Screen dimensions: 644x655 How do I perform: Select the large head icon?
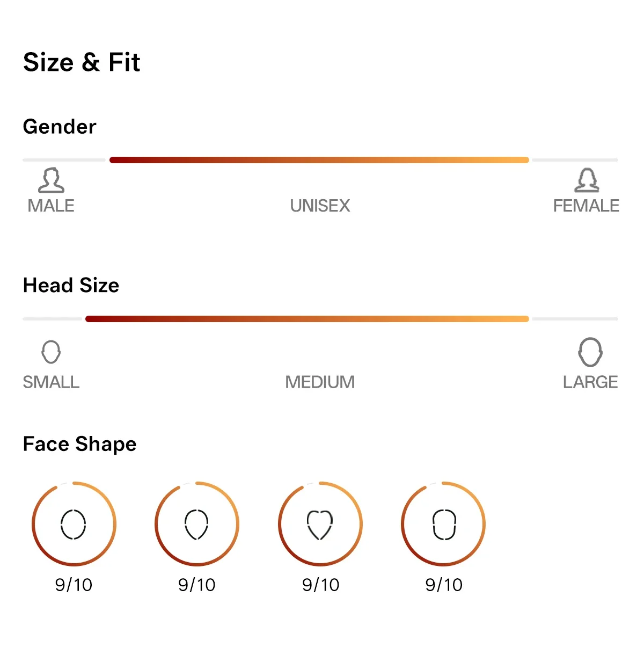pos(590,352)
